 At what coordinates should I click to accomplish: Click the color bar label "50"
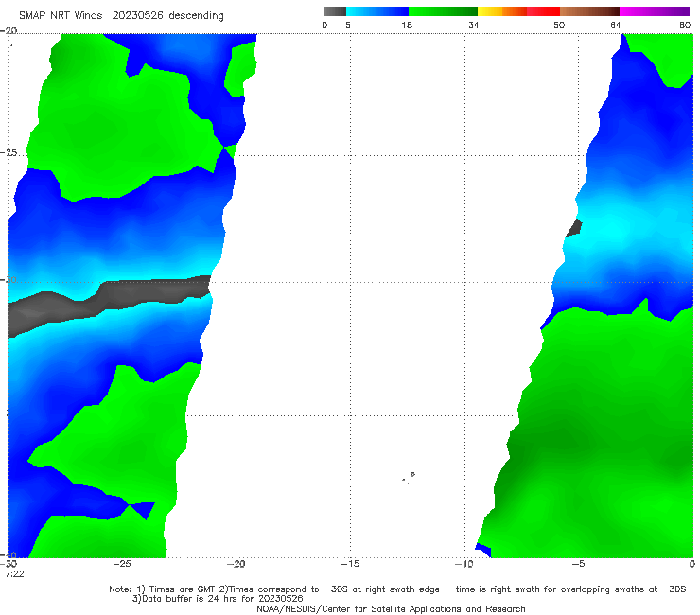559,25
